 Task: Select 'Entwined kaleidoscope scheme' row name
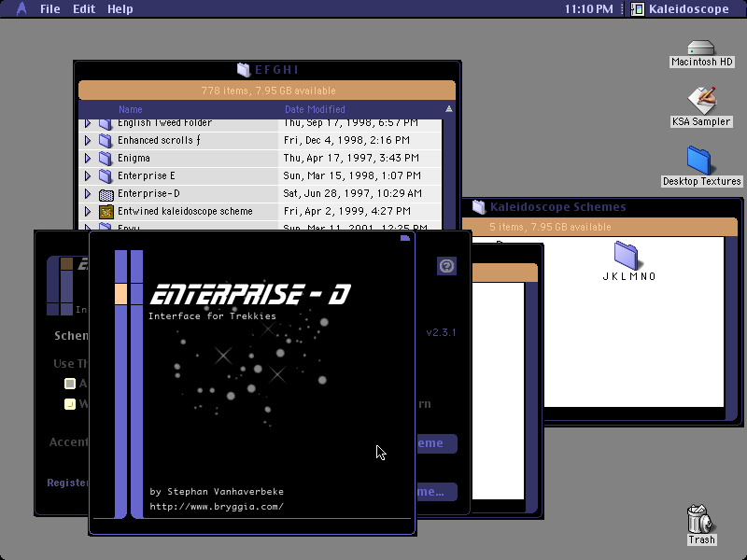(185, 212)
